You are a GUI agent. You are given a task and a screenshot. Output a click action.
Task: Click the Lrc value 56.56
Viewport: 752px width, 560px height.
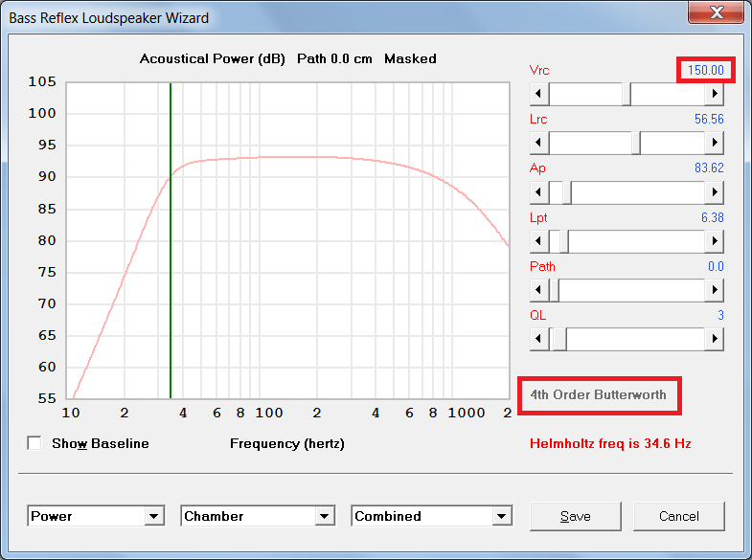coord(709,120)
